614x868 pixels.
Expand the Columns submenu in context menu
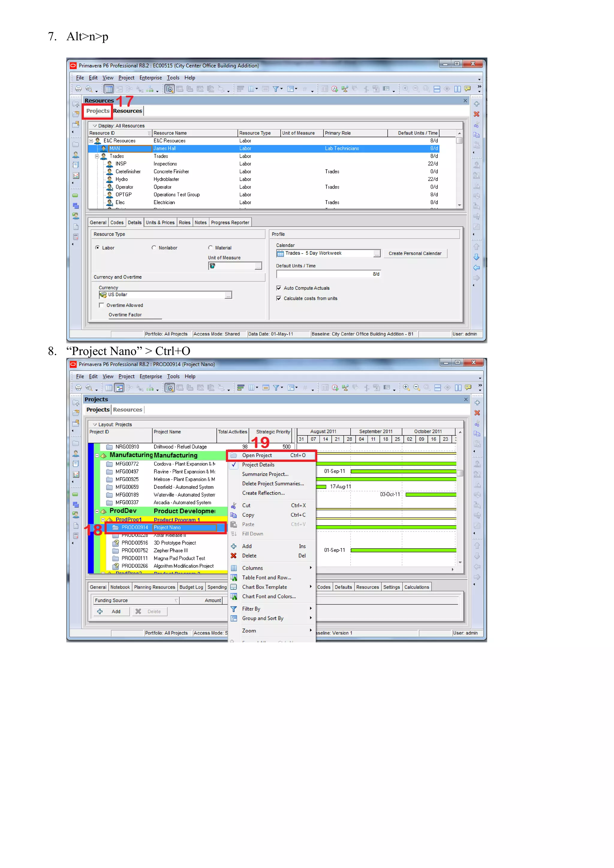click(272, 568)
